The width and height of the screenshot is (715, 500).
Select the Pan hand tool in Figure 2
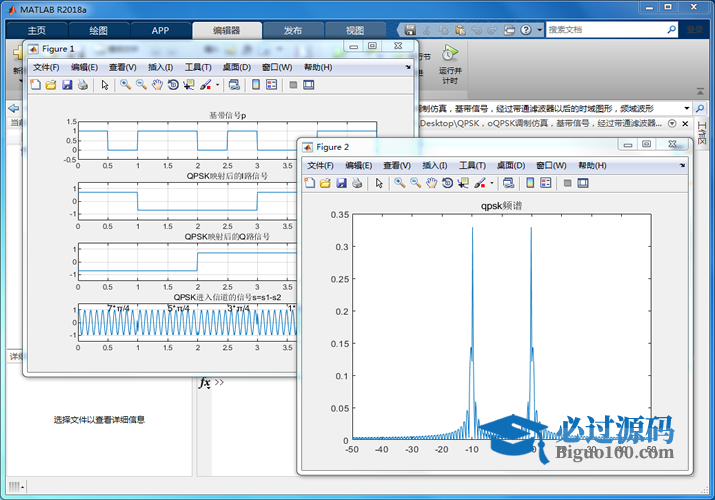431,183
